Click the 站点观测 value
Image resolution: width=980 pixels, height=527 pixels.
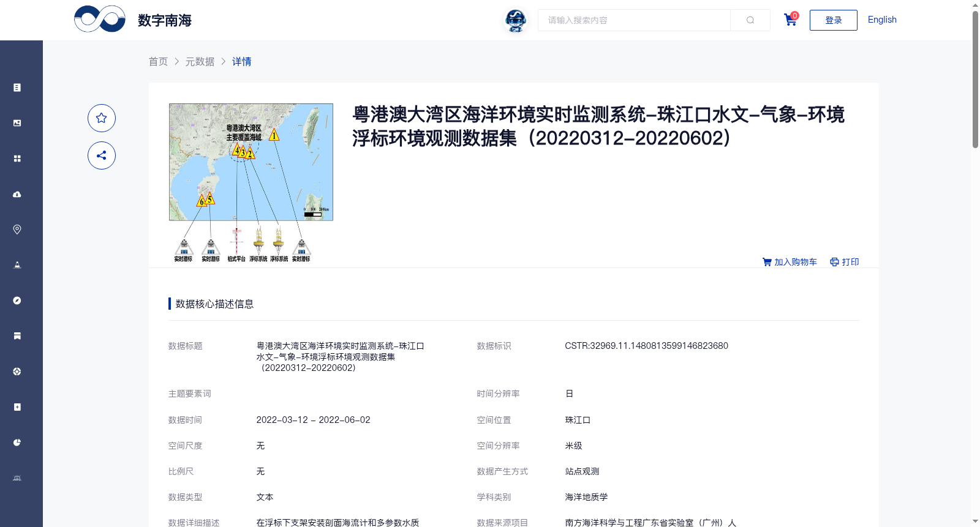[582, 471]
